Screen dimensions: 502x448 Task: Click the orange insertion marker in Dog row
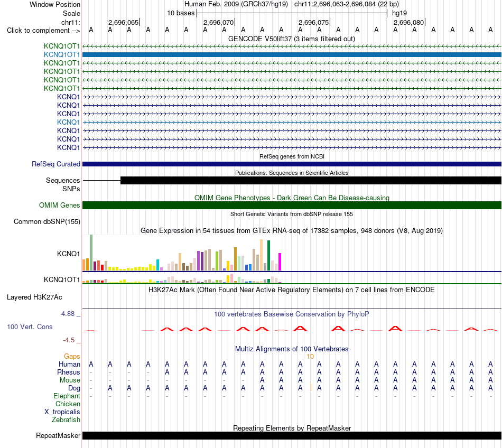click(x=311, y=388)
